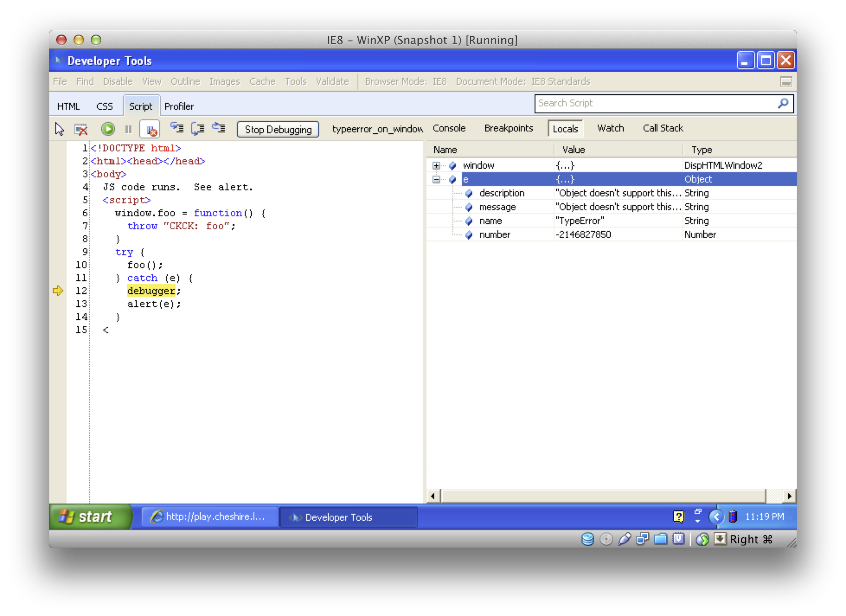Click the battery icon in system tray
The width and height of the screenshot is (846, 616).
pyautogui.click(x=733, y=517)
